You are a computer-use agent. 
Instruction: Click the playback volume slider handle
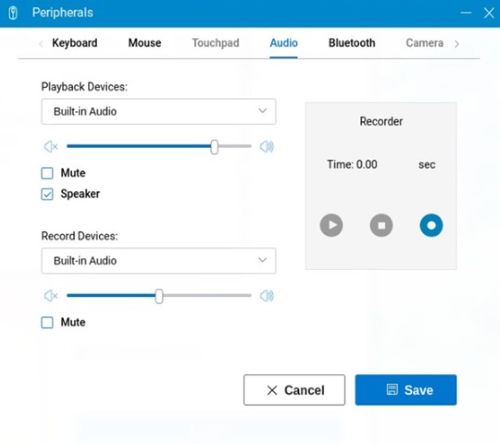[x=214, y=147]
